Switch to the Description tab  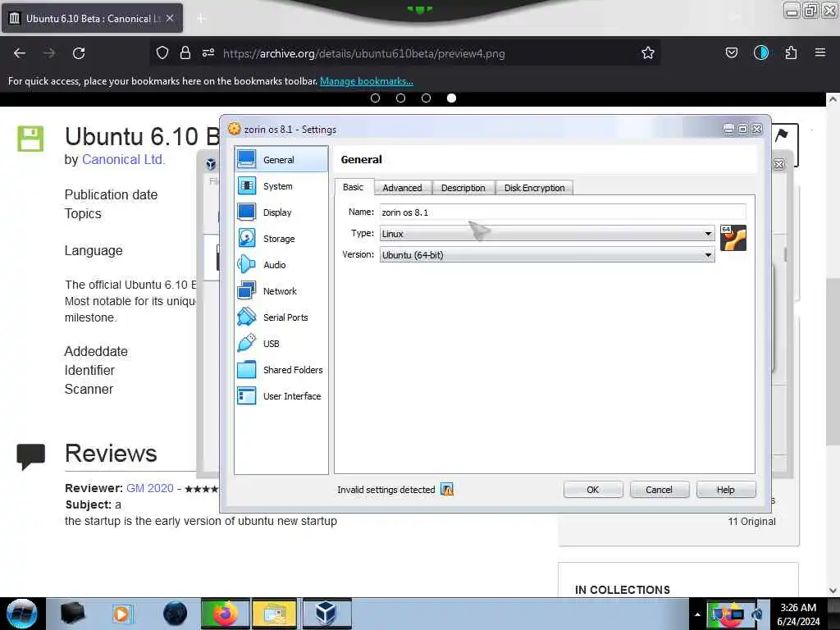[463, 188]
